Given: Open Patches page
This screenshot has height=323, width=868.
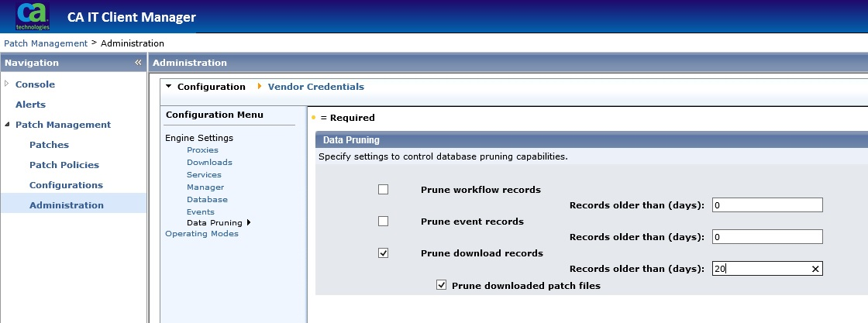Looking at the screenshot, I should click(x=50, y=145).
